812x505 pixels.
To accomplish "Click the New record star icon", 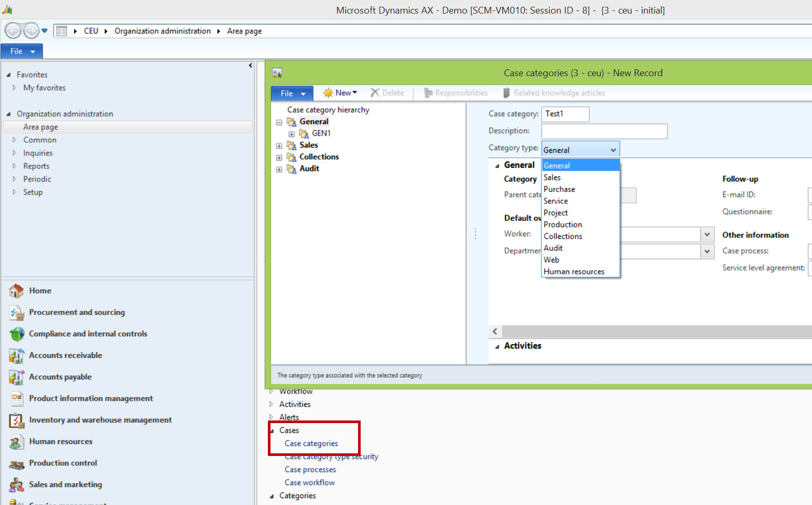I will click(328, 93).
